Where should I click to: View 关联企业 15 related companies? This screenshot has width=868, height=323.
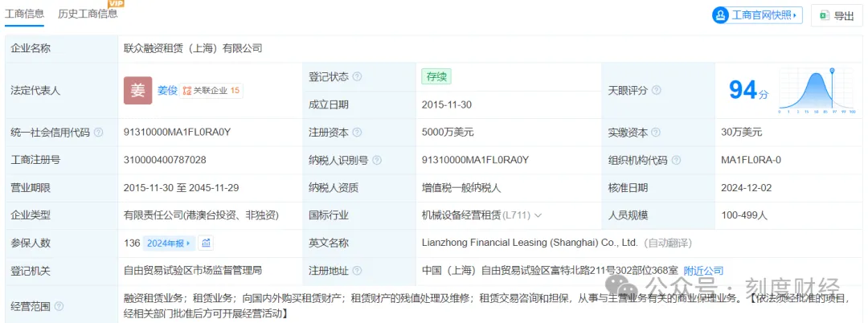click(x=211, y=91)
